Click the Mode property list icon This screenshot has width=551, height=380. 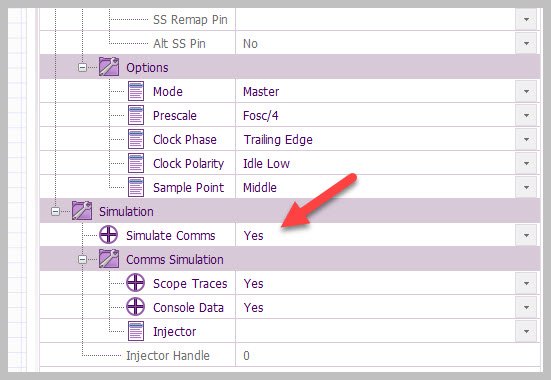pyautogui.click(x=136, y=91)
